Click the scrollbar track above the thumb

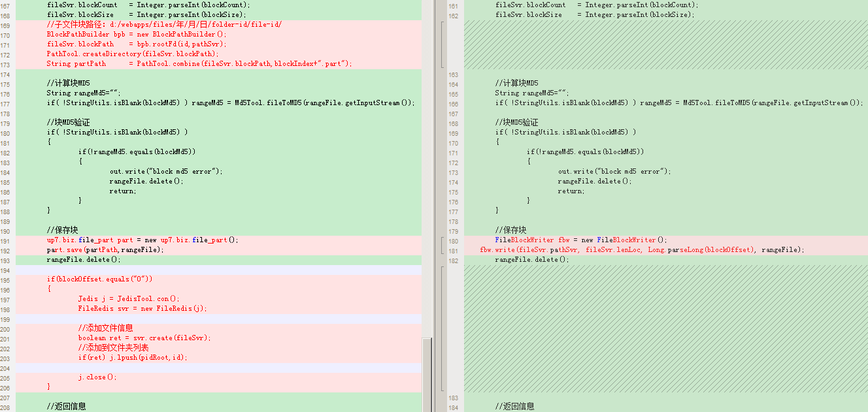[427, 168]
